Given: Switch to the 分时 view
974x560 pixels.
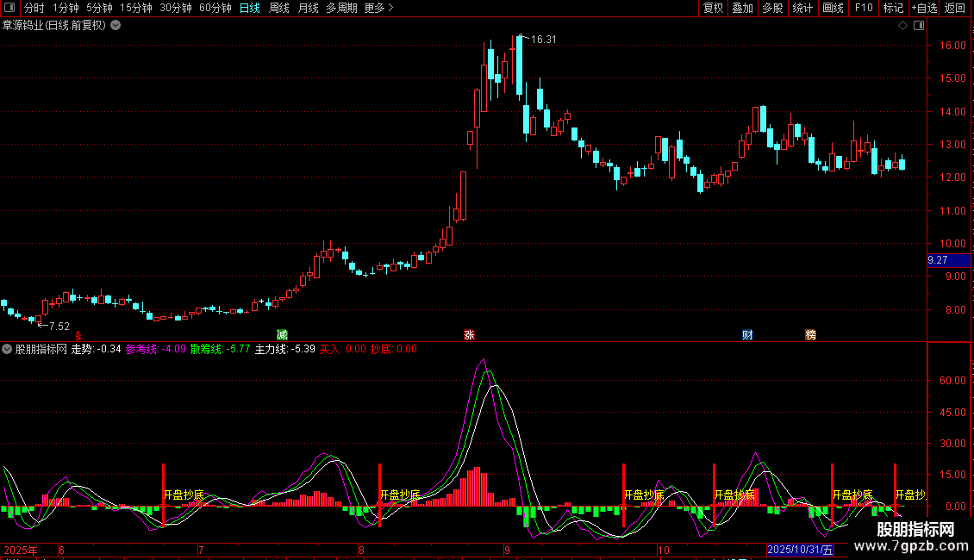Looking at the screenshot, I should pyautogui.click(x=34, y=8).
